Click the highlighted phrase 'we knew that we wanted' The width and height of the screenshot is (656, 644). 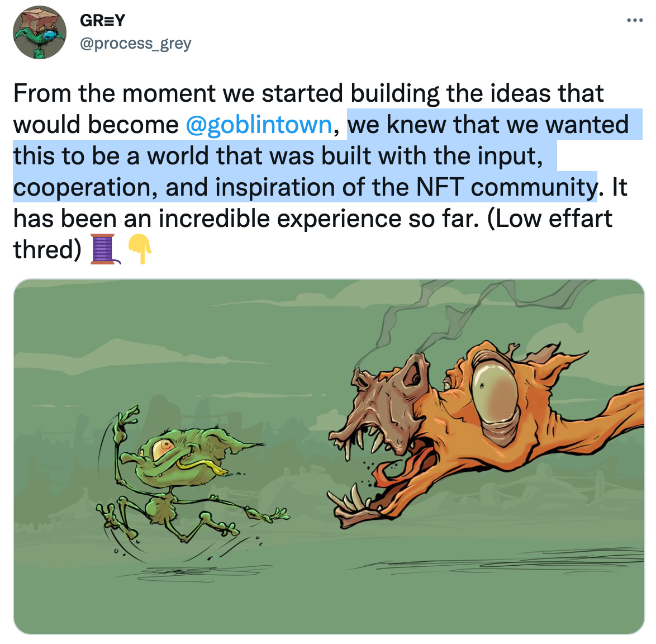click(x=488, y=124)
